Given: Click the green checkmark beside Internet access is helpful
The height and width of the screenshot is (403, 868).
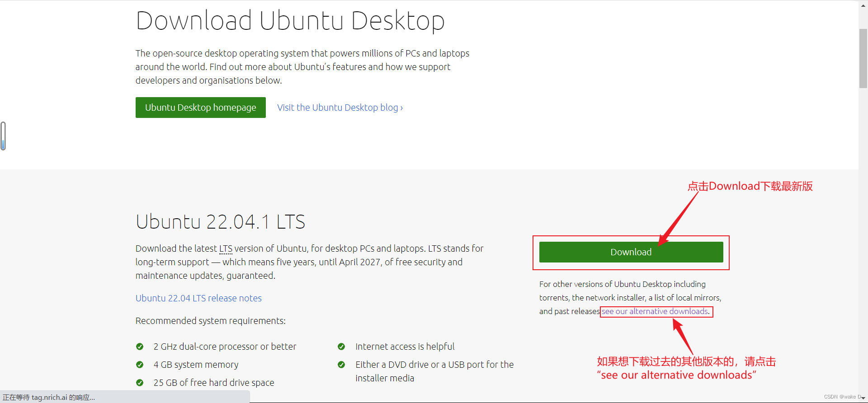Looking at the screenshot, I should pyautogui.click(x=341, y=347).
